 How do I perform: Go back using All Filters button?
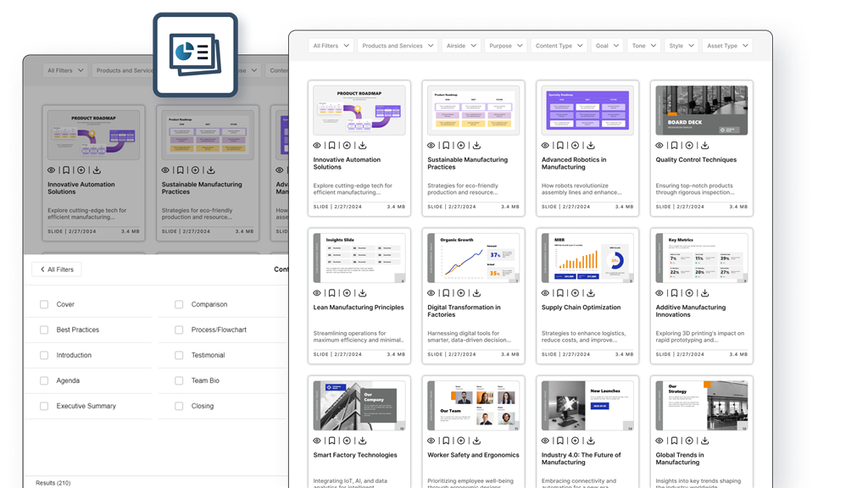[x=56, y=269]
